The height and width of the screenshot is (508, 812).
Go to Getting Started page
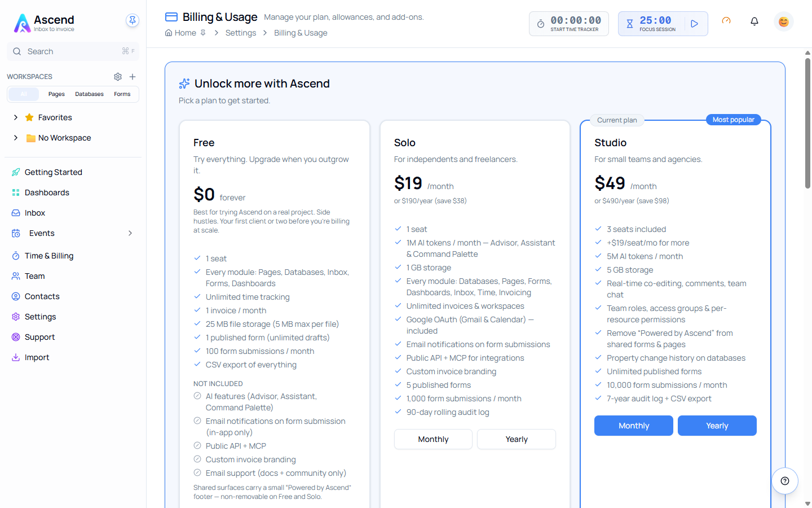click(54, 172)
